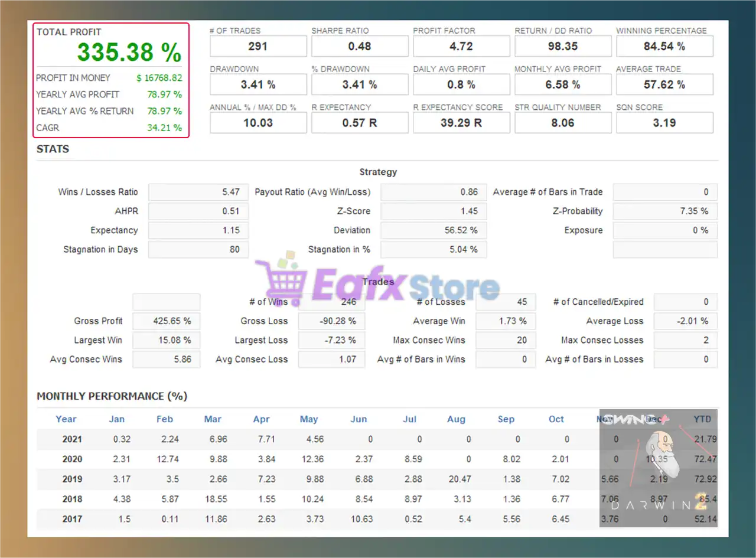Click the Avg # of Bars in Losses field

pyautogui.click(x=686, y=359)
